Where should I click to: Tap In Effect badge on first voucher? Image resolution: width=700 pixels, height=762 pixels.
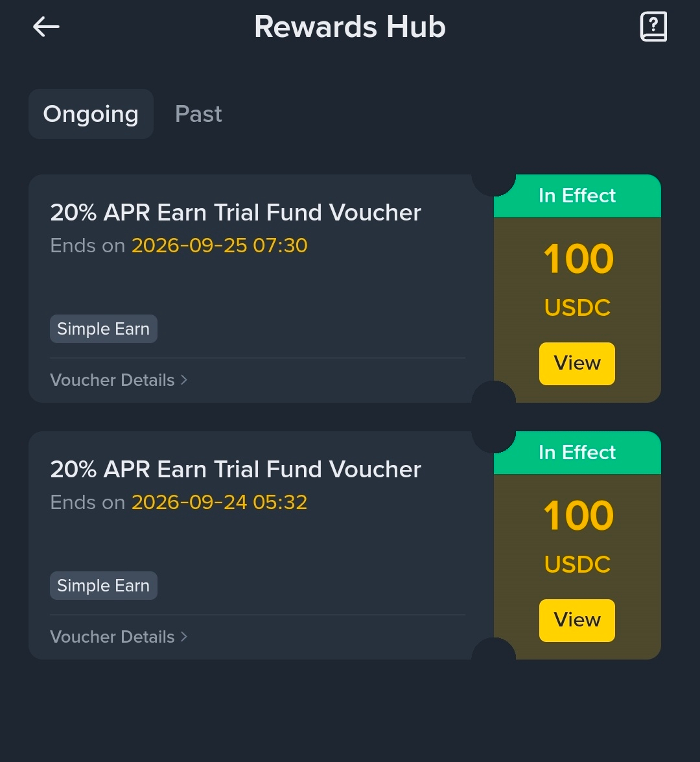click(577, 196)
